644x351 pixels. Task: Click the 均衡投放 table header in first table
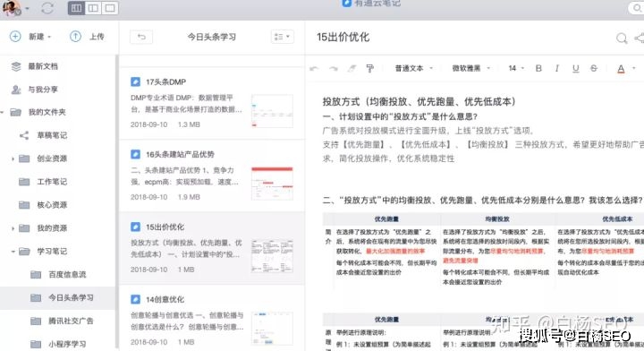[497, 219]
